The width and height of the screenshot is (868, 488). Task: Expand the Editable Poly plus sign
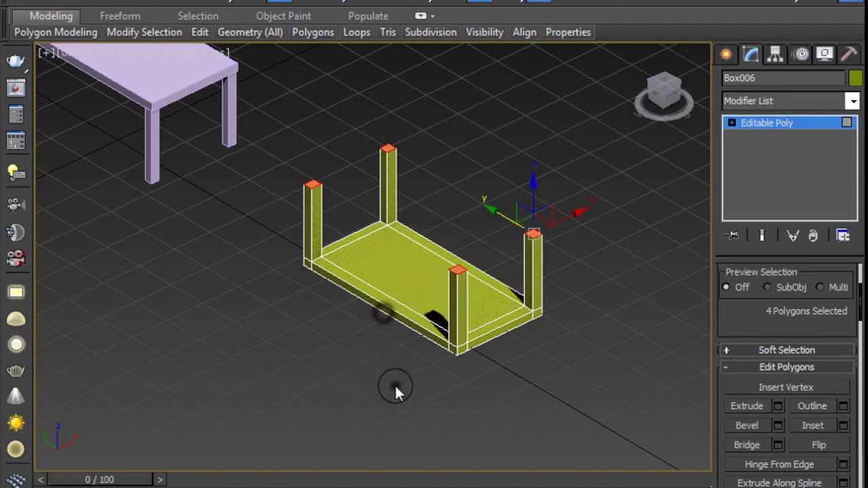point(732,123)
